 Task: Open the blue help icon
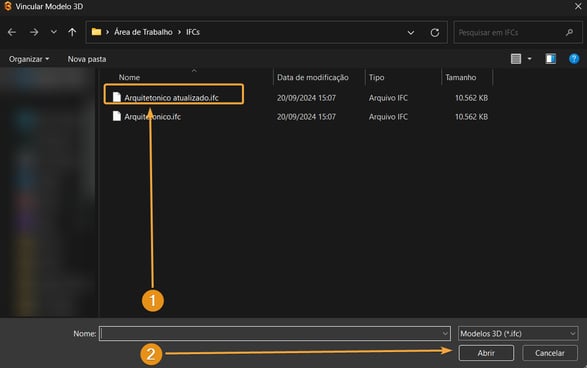[x=574, y=59]
